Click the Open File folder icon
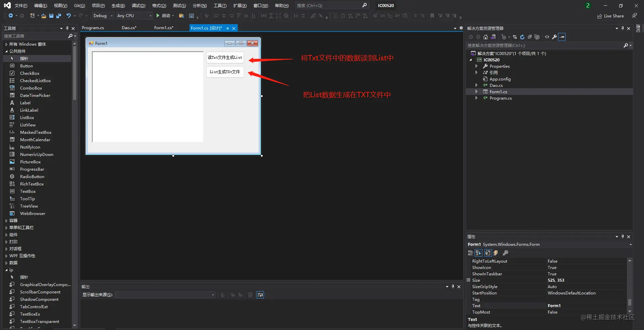Image resolution: width=644 pixels, height=330 pixels. pyautogui.click(x=44, y=16)
